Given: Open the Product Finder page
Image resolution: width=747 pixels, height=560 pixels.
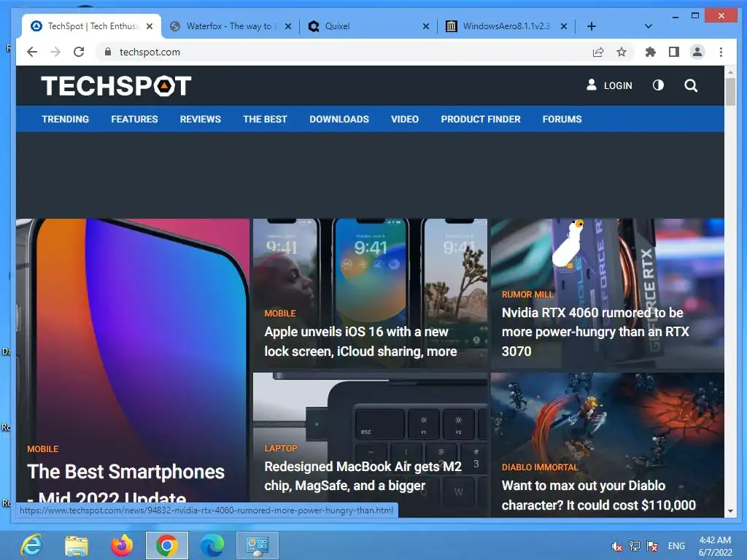Looking at the screenshot, I should 481,119.
